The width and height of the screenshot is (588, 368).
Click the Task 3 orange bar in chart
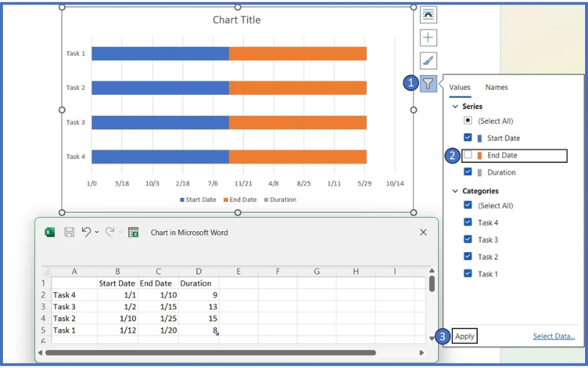point(298,122)
